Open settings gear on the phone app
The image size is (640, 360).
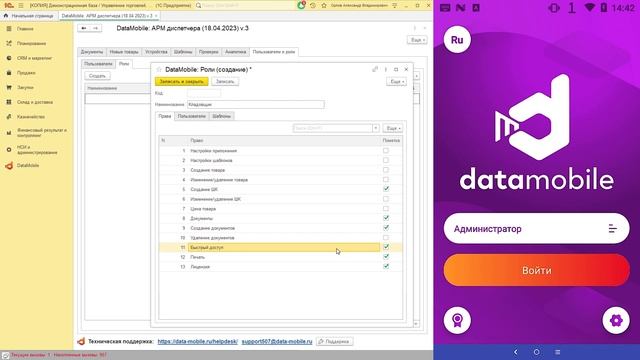(616, 320)
